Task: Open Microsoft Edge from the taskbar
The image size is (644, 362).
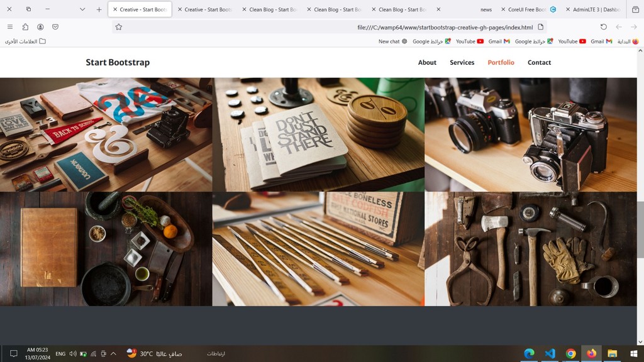Action: (530, 353)
